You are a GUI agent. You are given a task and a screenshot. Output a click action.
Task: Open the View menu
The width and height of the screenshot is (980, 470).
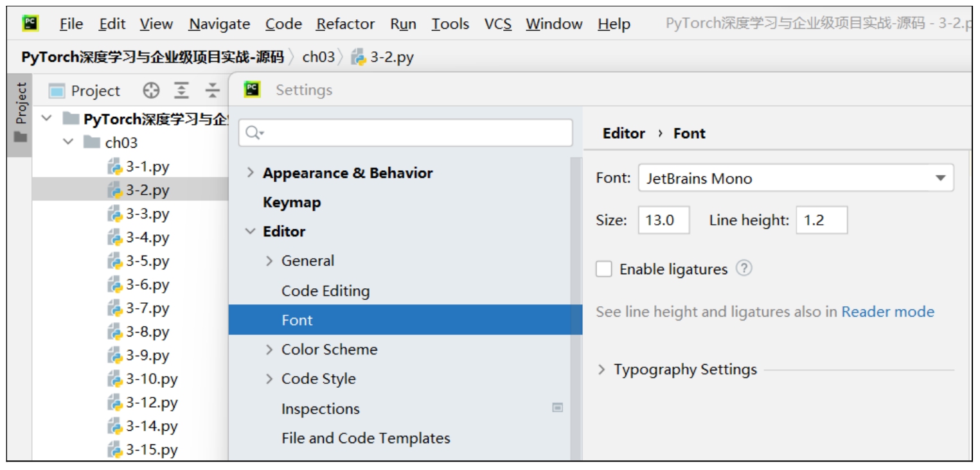[156, 24]
